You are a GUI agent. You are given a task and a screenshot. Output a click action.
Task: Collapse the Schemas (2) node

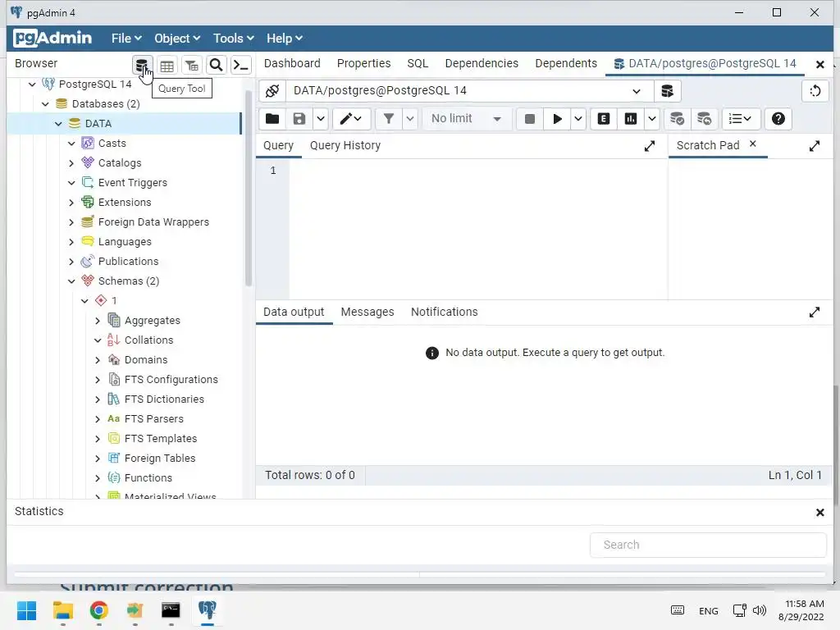pyautogui.click(x=72, y=281)
